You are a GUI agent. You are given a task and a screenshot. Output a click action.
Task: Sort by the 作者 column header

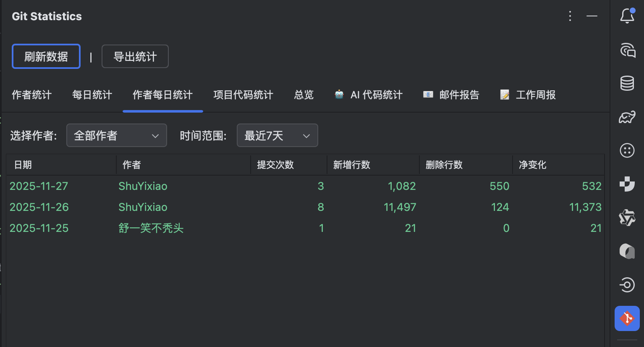183,165
